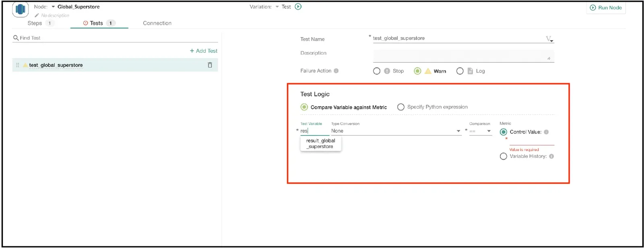
Task: Delete test_global_superstore using trash icon
Action: click(210, 65)
